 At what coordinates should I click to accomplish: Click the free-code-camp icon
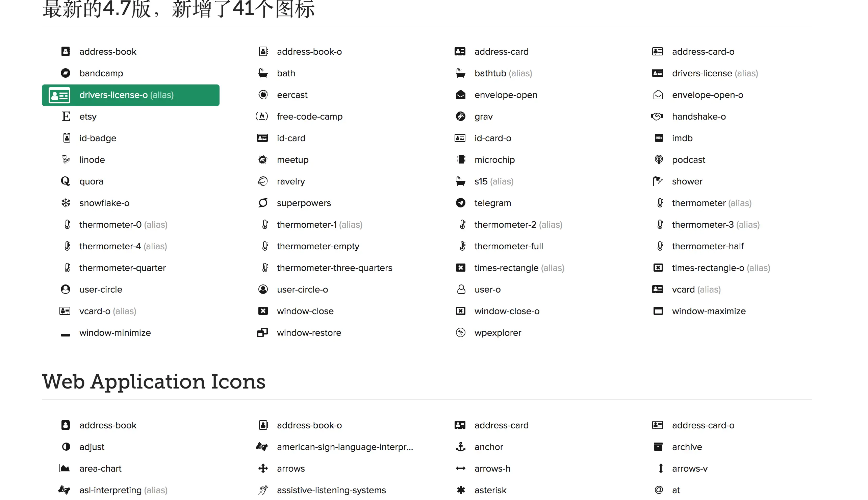coord(262,117)
